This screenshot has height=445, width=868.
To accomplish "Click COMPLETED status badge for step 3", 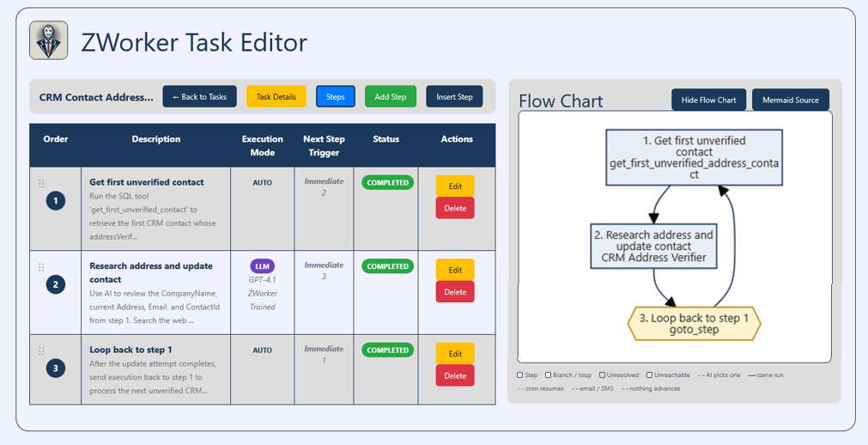I will (x=387, y=351).
